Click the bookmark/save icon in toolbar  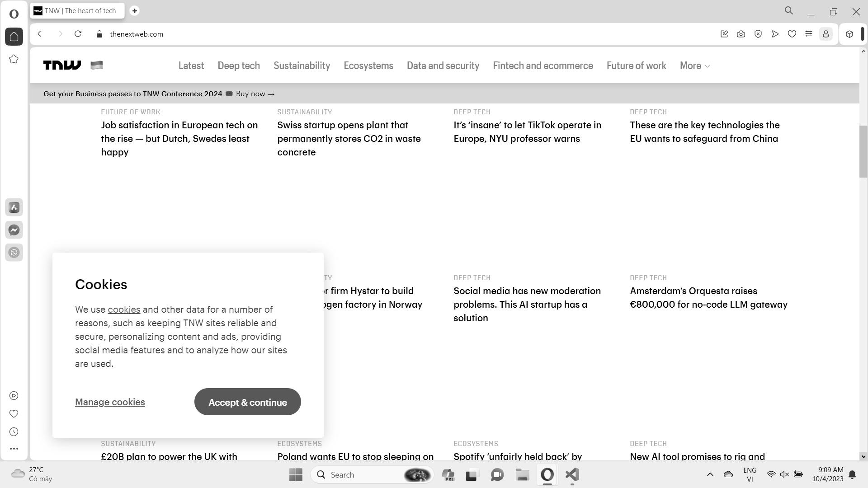click(793, 34)
